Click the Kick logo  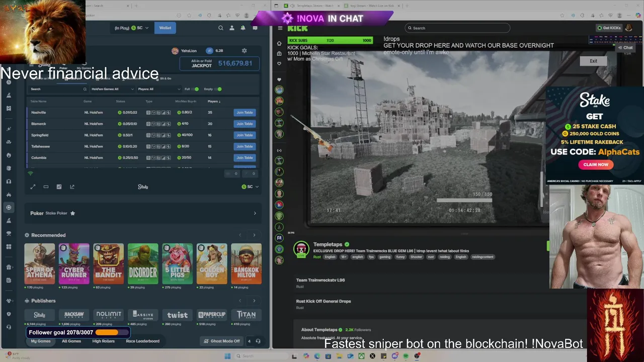(297, 28)
